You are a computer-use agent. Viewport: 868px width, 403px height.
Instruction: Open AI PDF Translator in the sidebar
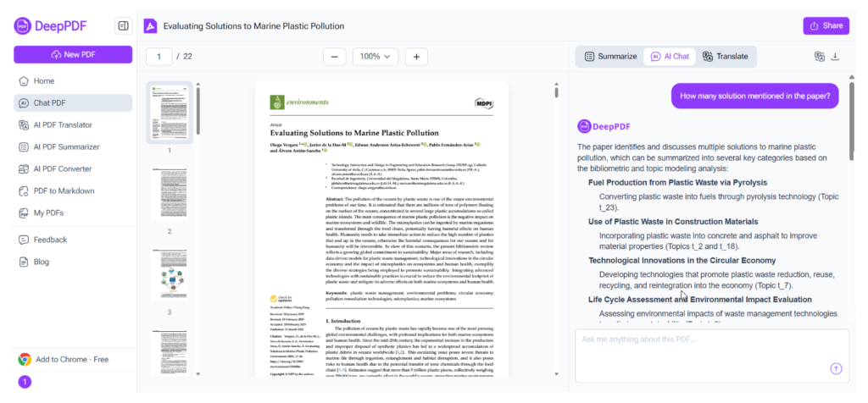point(62,124)
